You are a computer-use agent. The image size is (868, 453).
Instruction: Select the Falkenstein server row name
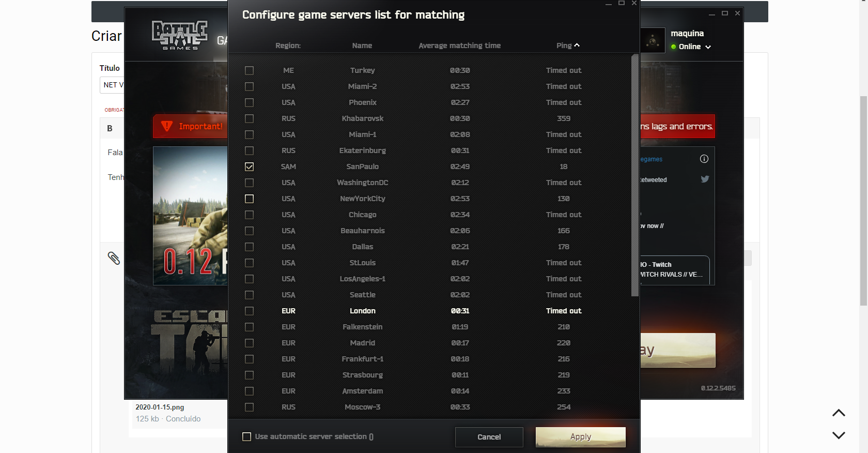tap(362, 327)
